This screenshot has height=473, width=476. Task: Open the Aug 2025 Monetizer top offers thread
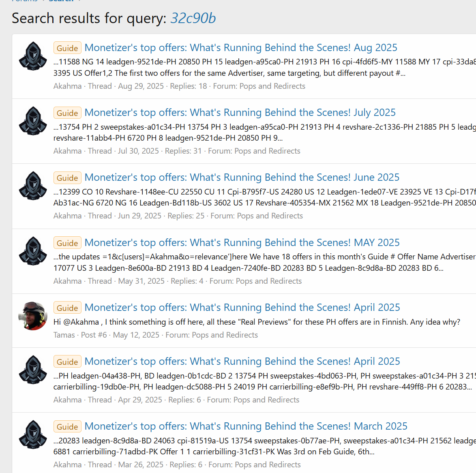click(241, 48)
